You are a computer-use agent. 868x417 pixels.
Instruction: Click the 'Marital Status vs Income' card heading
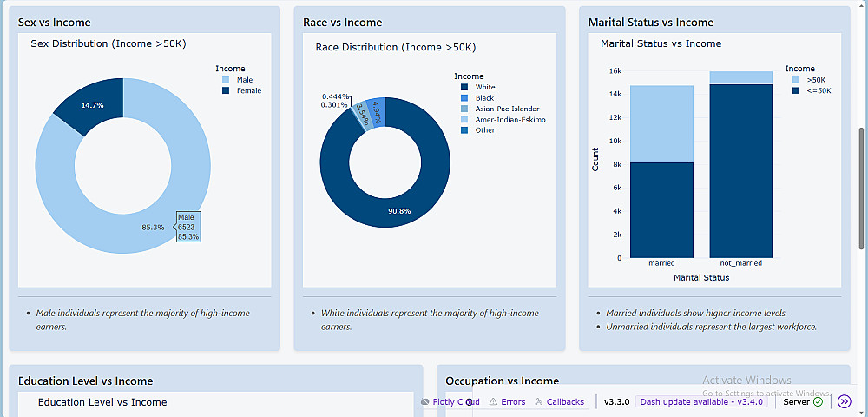coord(651,22)
